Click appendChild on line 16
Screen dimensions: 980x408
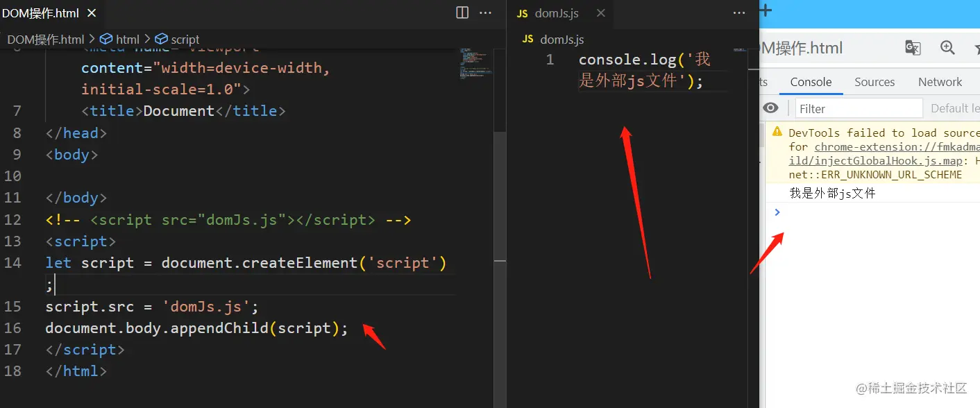point(219,328)
